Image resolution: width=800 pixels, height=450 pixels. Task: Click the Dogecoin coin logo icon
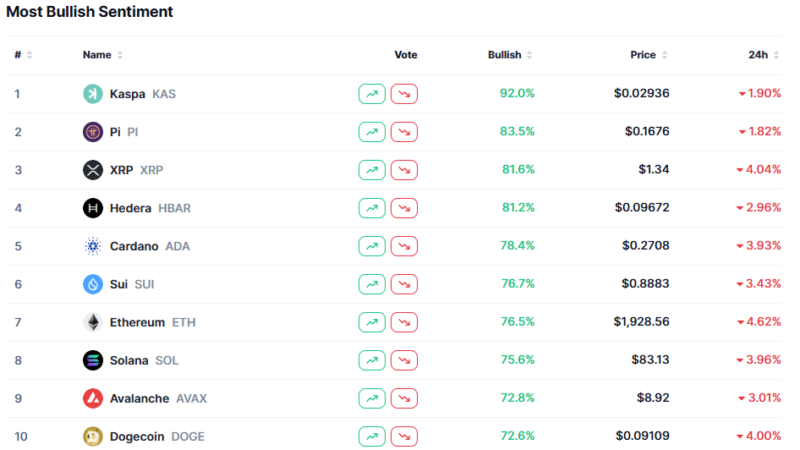[92, 436]
